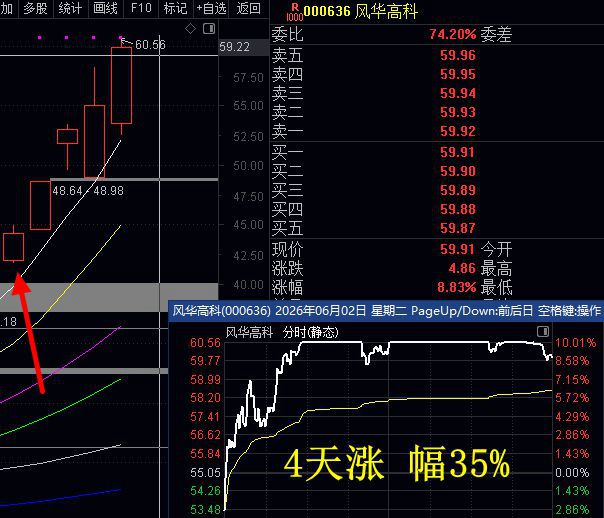
Task: Click the 委差 label
Action: click(x=496, y=35)
